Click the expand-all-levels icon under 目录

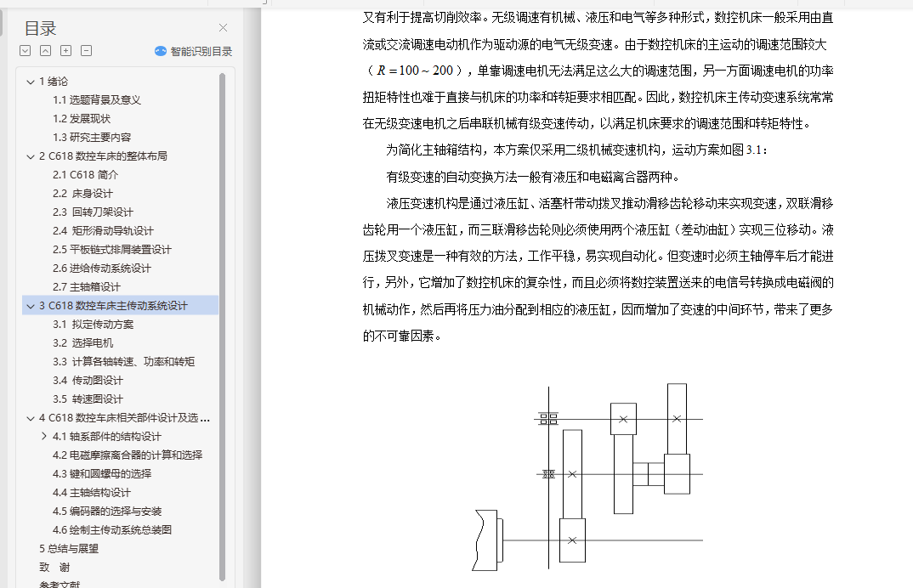(25, 51)
